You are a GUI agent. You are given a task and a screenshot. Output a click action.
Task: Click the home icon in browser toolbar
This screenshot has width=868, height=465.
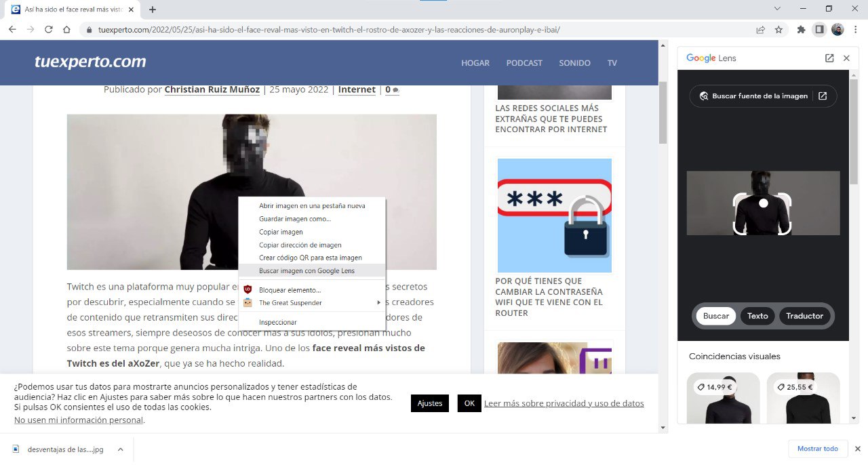[x=66, y=30]
